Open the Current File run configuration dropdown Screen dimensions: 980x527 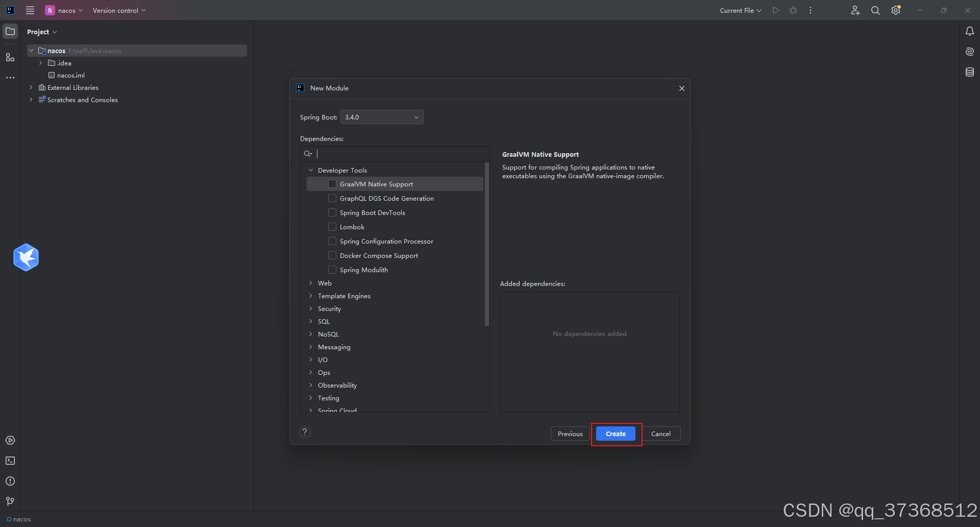pyautogui.click(x=741, y=10)
